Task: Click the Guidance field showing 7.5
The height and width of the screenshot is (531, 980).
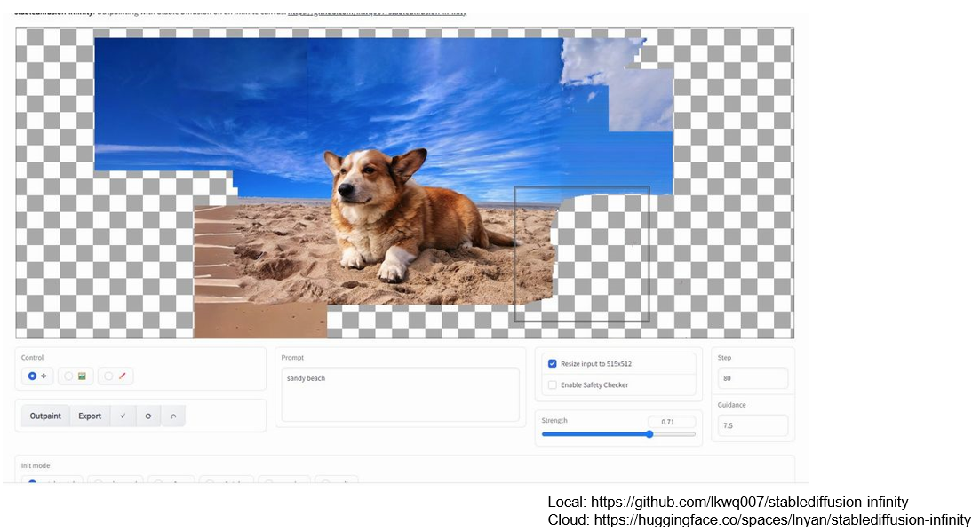Action: click(x=753, y=425)
